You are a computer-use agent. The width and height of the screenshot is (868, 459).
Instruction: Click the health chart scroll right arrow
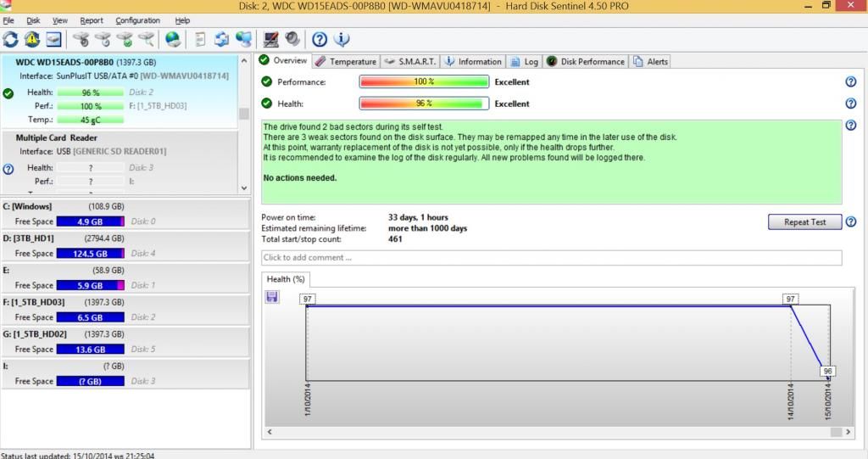(848, 432)
